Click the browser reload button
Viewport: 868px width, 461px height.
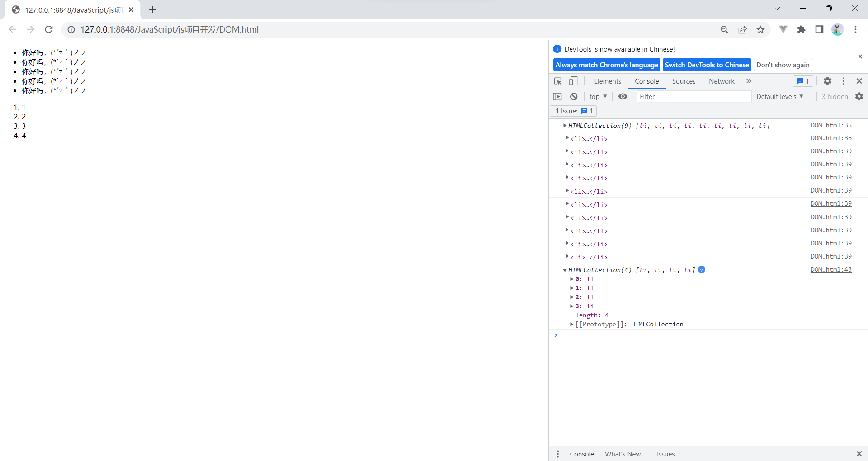coord(48,29)
